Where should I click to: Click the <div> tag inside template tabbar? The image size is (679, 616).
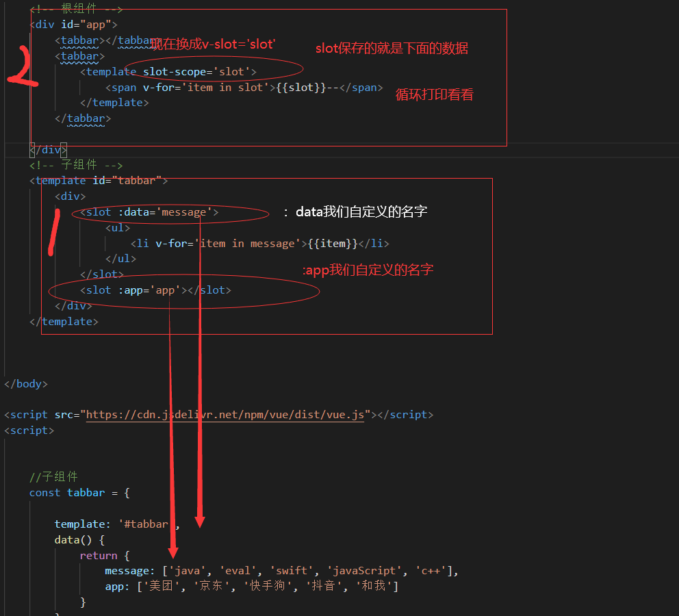click(x=71, y=196)
